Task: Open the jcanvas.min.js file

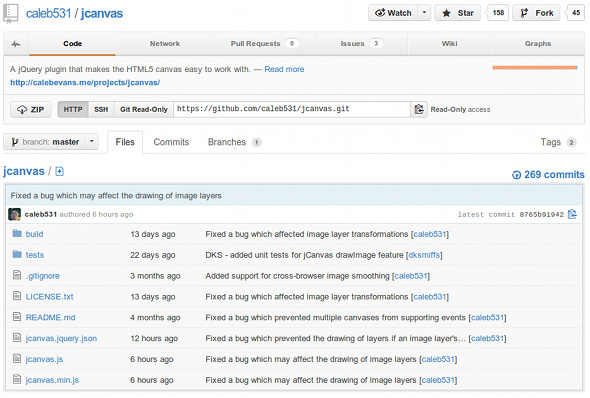Action: point(52,380)
